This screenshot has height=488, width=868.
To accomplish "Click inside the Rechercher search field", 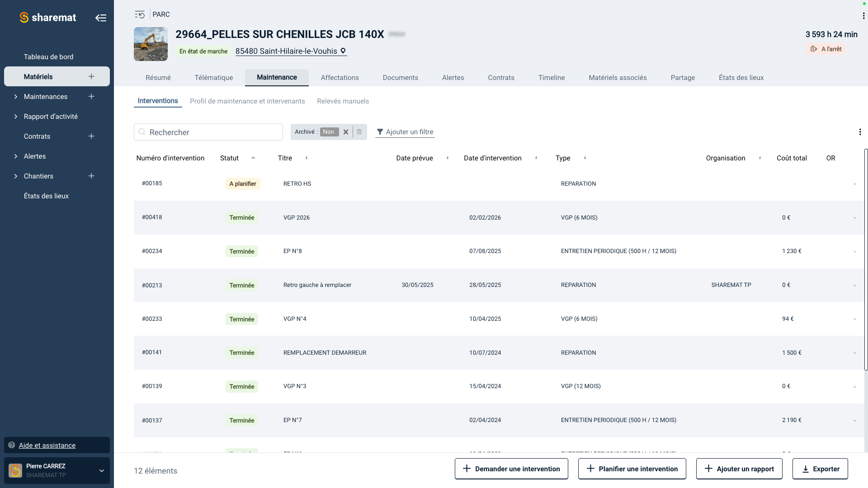I will pyautogui.click(x=208, y=132).
